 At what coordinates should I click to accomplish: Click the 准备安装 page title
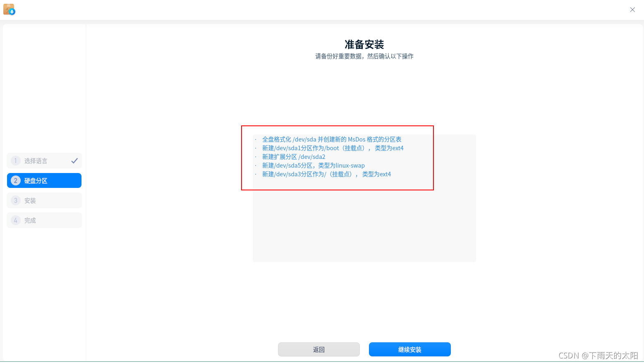pyautogui.click(x=364, y=44)
